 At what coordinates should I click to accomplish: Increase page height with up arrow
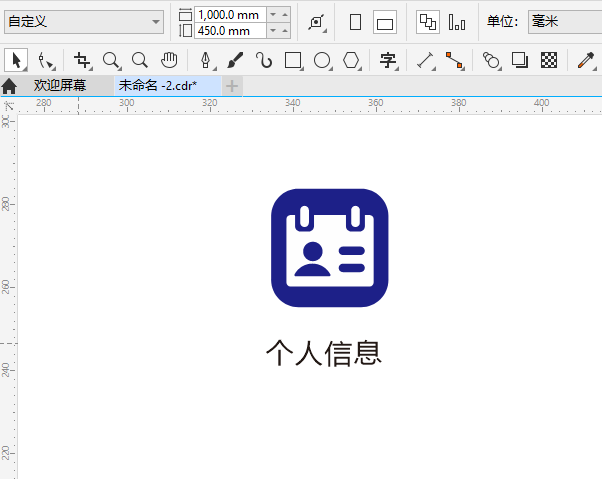tap(285, 30)
